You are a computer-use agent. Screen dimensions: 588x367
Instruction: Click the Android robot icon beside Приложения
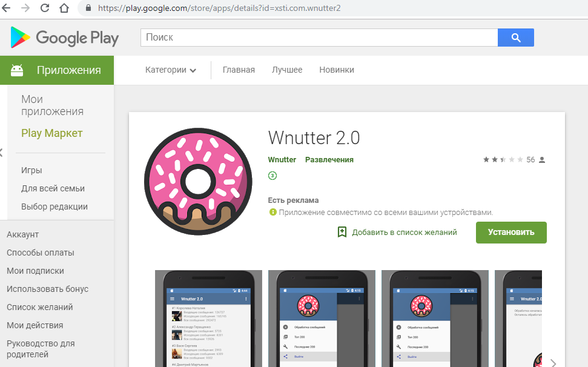click(17, 70)
